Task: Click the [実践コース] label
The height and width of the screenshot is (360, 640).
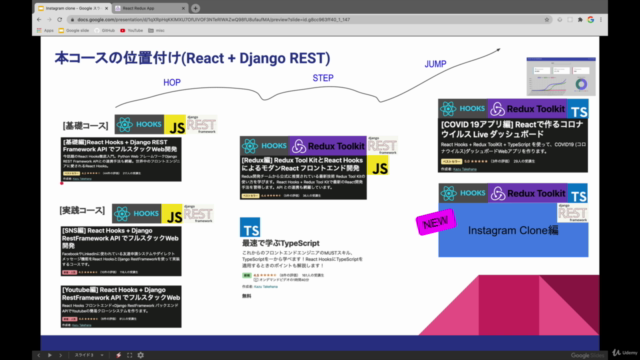Action: click(82, 211)
